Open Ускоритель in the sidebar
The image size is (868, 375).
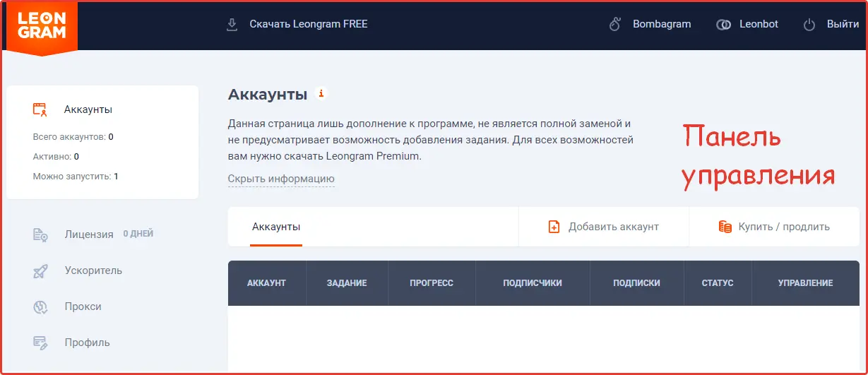pyautogui.click(x=93, y=270)
